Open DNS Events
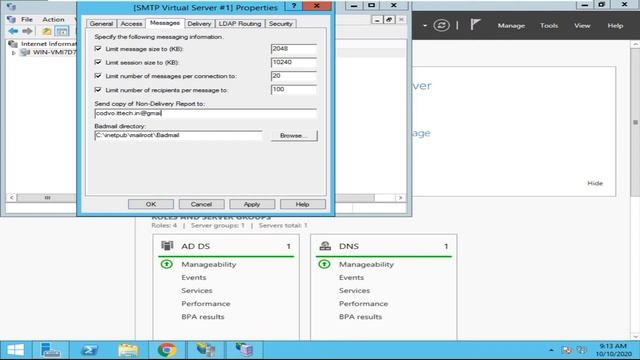The image size is (640, 360). tap(351, 278)
